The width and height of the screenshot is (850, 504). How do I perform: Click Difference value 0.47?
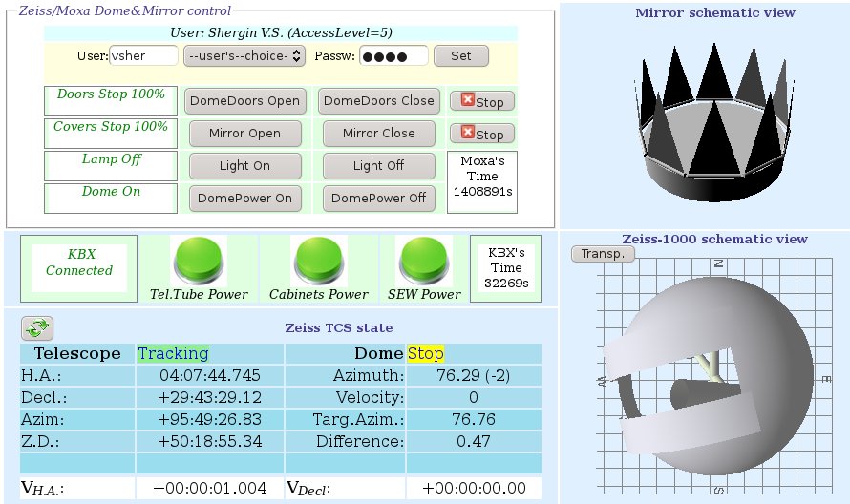tap(474, 441)
